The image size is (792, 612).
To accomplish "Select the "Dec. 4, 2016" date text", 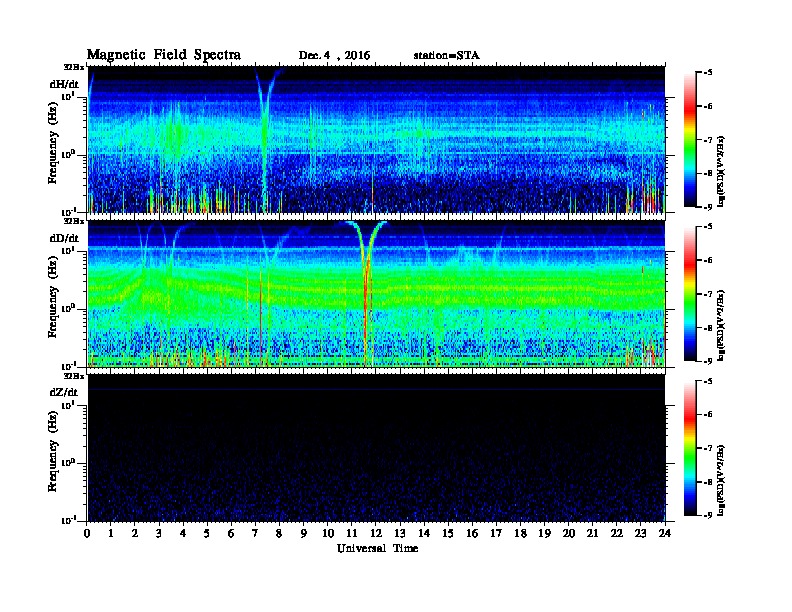I will [x=334, y=56].
